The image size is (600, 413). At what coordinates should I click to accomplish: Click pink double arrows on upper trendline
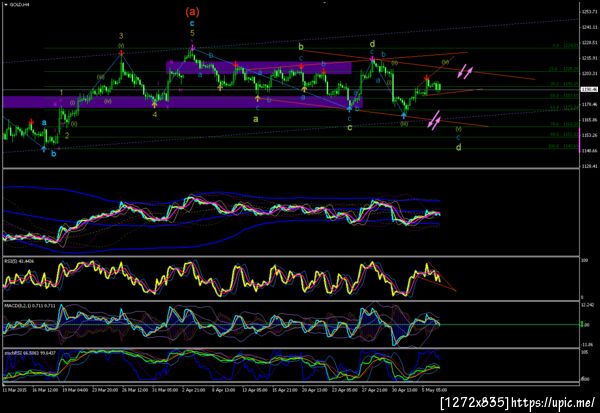pyautogui.click(x=465, y=72)
